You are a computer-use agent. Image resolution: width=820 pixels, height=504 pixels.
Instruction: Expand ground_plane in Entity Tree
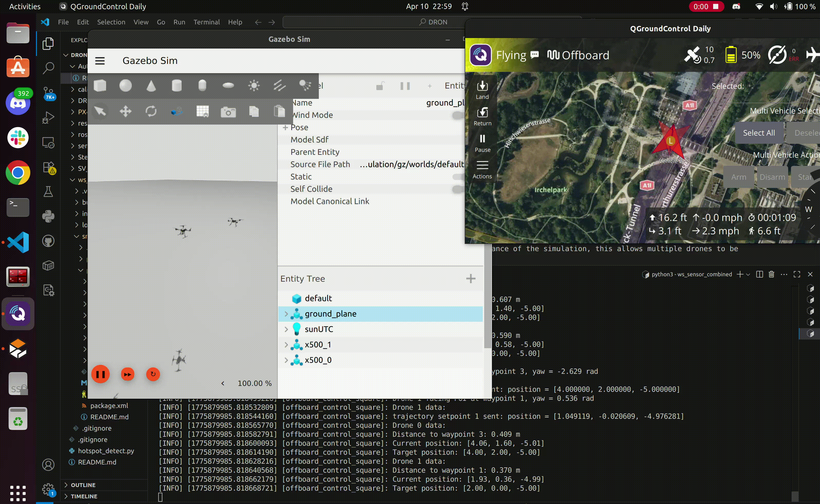click(x=286, y=314)
